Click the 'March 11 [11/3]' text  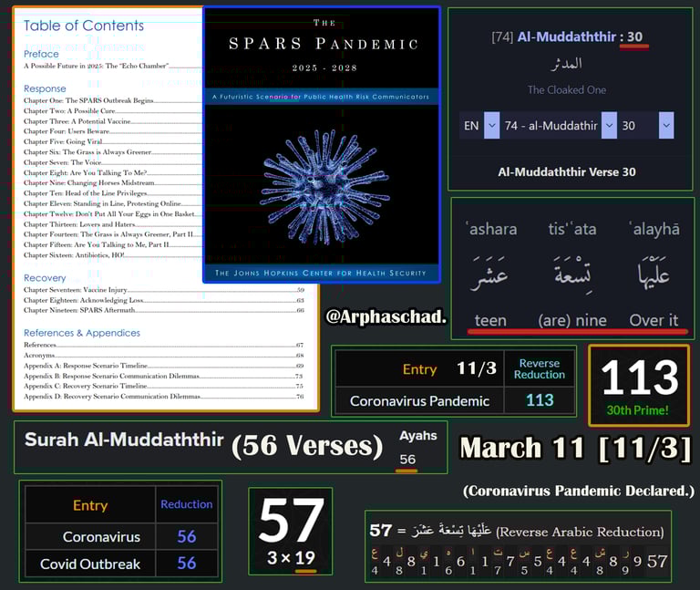(575, 448)
